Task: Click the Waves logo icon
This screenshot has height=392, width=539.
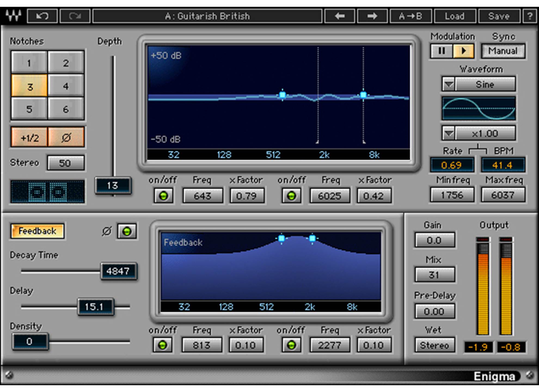Action: (x=13, y=16)
